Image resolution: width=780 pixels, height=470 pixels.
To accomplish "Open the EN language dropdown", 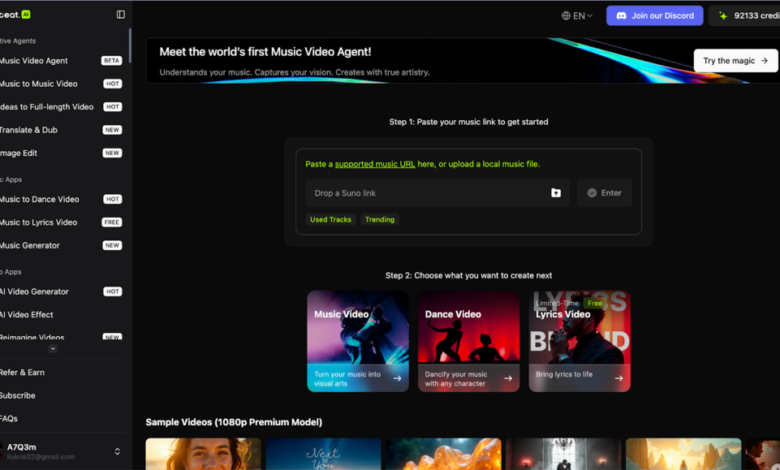I will [x=577, y=15].
